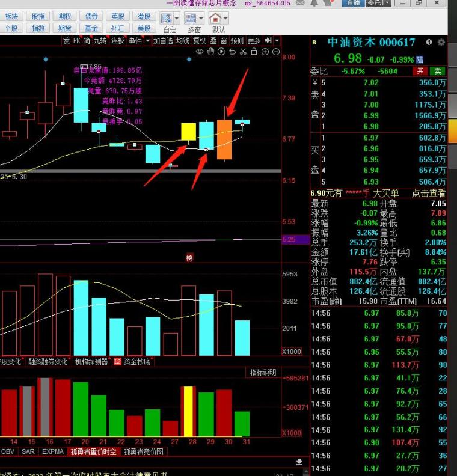Open dropdown arrow next to 事件

[x=147, y=41]
